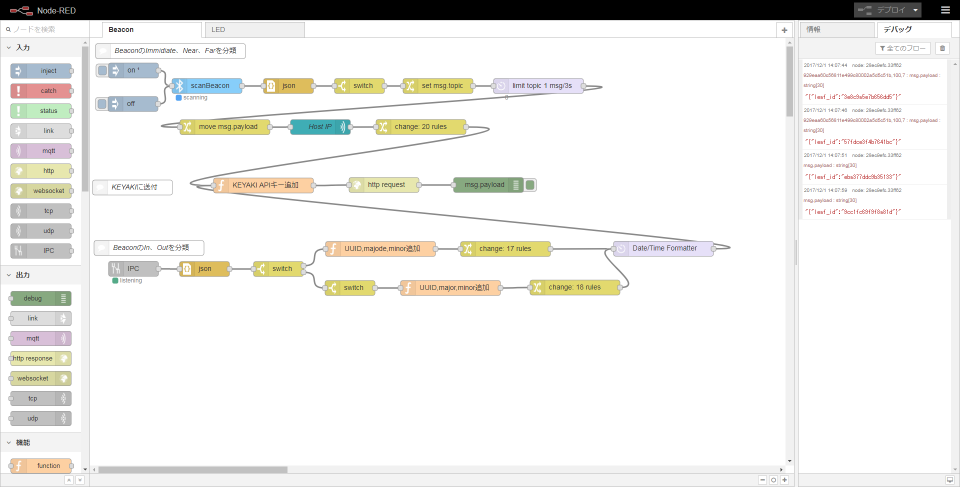Open the デバッグ sidebar tab
Screen dimensions: 960x487
tap(914, 29)
